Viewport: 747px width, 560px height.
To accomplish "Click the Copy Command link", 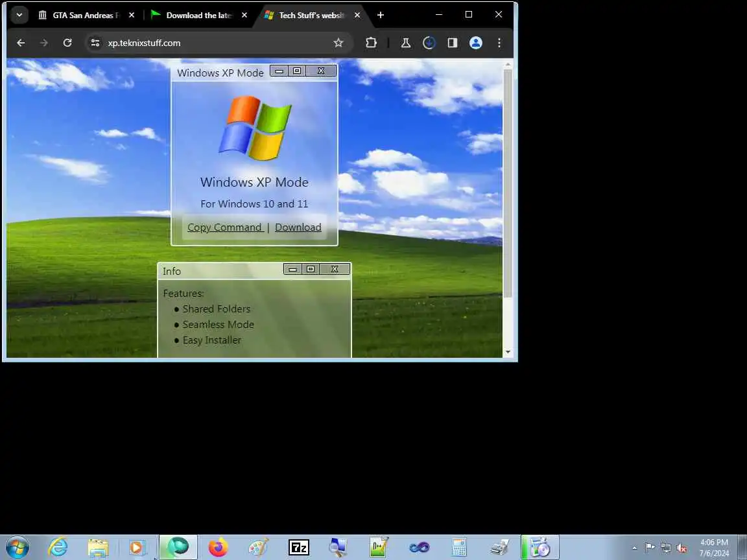I will [224, 227].
